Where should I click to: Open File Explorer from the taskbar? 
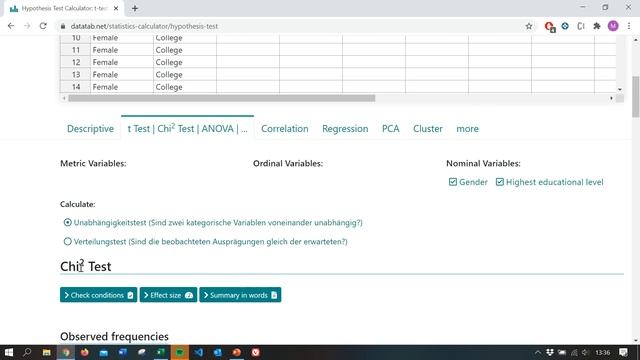(47, 352)
